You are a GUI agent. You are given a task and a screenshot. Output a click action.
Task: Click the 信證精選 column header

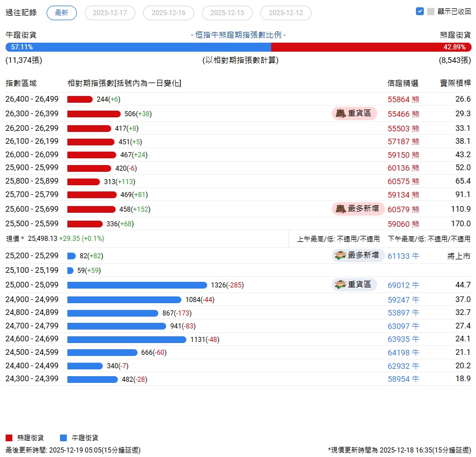[x=403, y=83]
